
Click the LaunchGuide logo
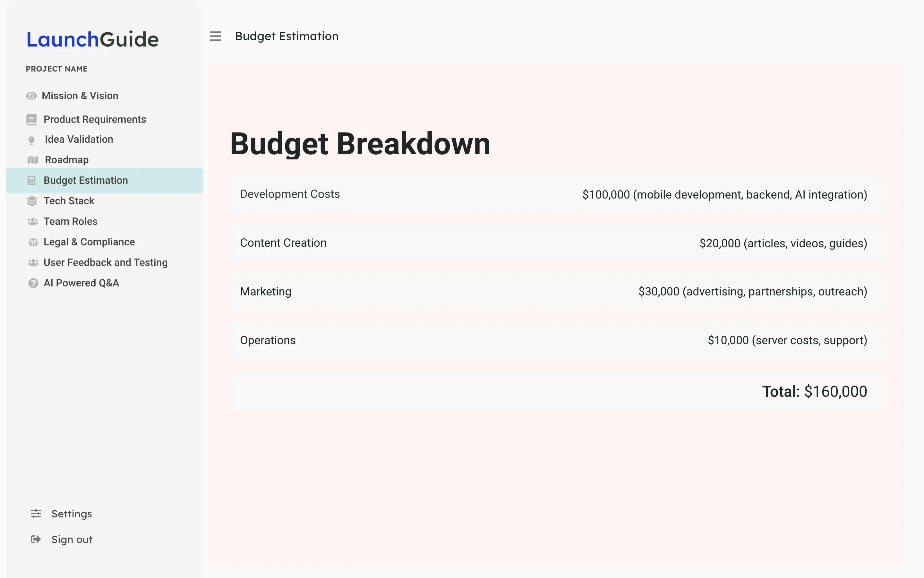(x=92, y=39)
